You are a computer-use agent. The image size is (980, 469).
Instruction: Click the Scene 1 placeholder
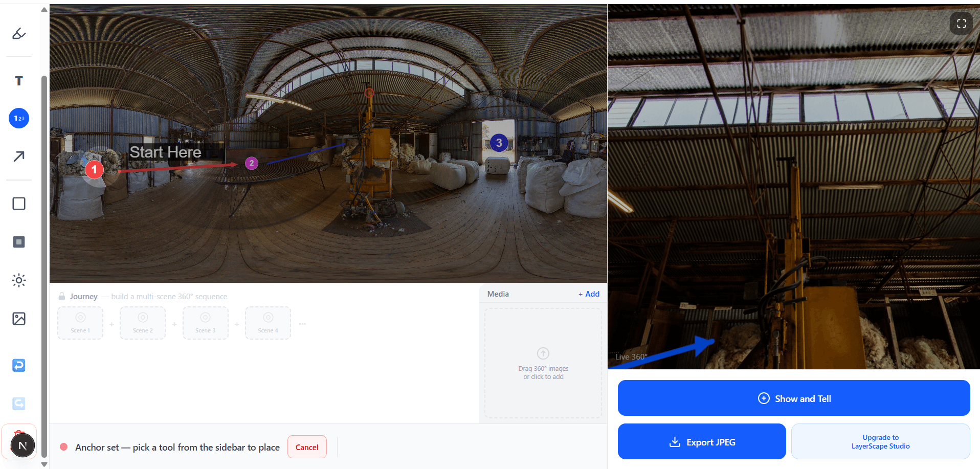[80, 323]
